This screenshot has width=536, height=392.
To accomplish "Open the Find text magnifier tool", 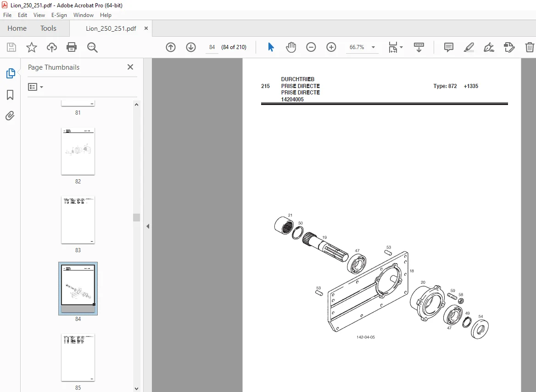I will pos(92,47).
